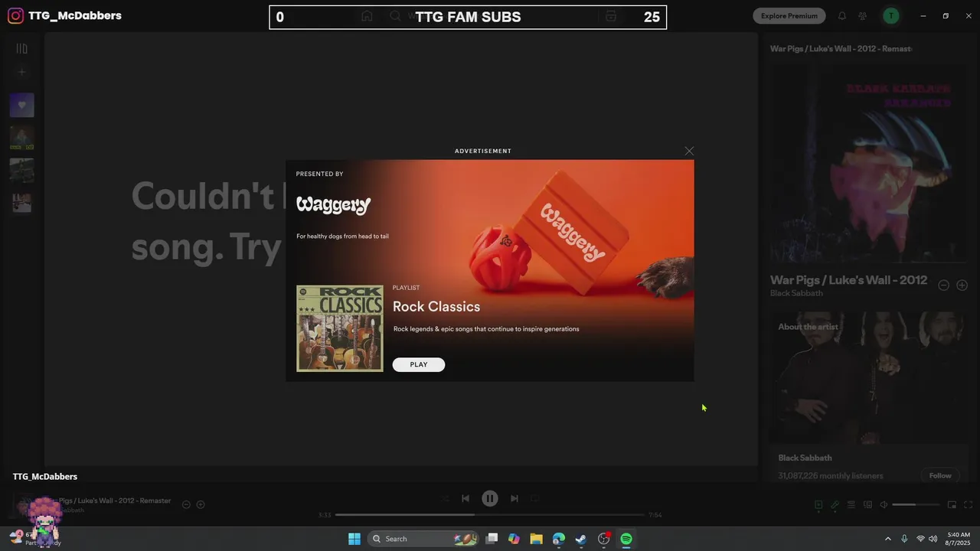
Task: Toggle the Now Playing view icon
Action: tap(818, 504)
